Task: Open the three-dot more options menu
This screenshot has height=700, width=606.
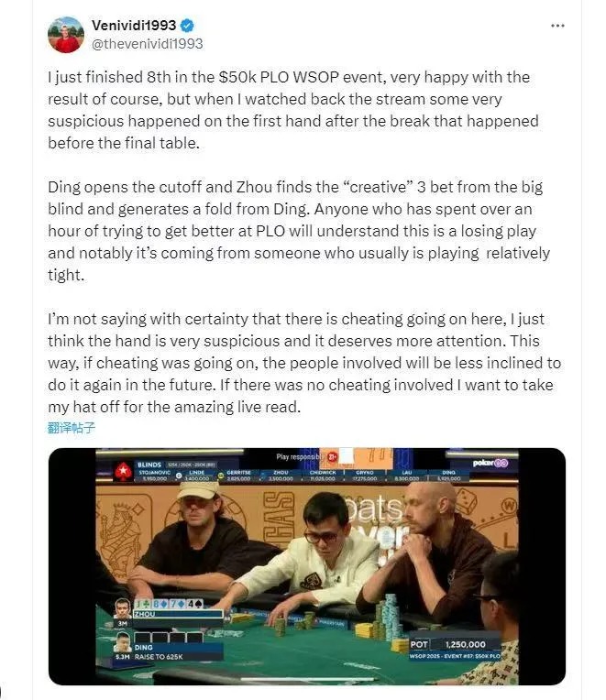Action: (557, 26)
